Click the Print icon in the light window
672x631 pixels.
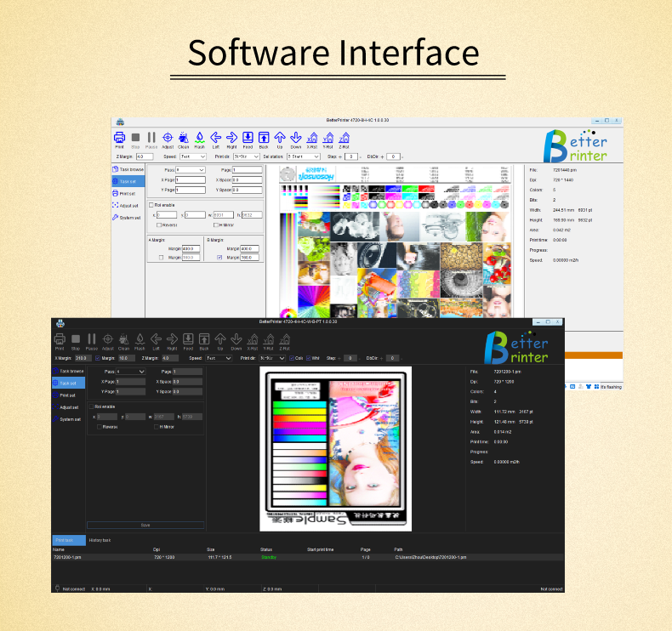(120, 138)
